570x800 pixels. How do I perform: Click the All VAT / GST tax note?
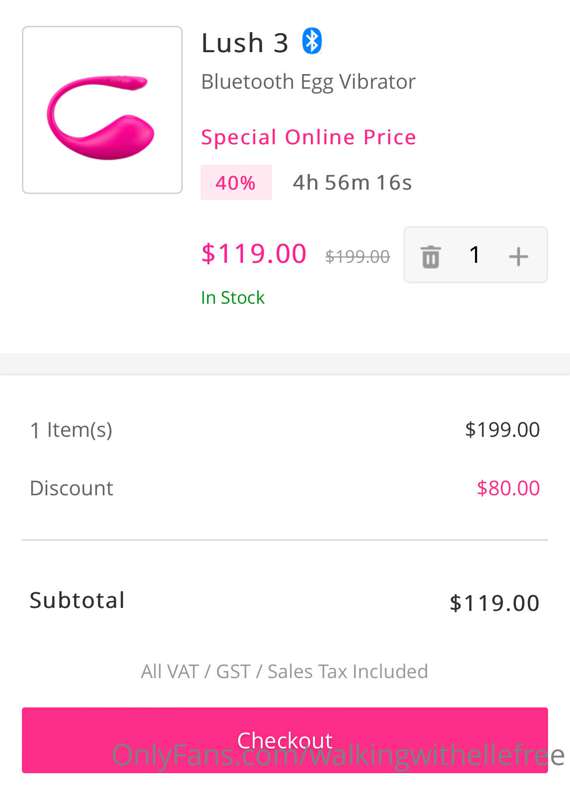click(284, 671)
